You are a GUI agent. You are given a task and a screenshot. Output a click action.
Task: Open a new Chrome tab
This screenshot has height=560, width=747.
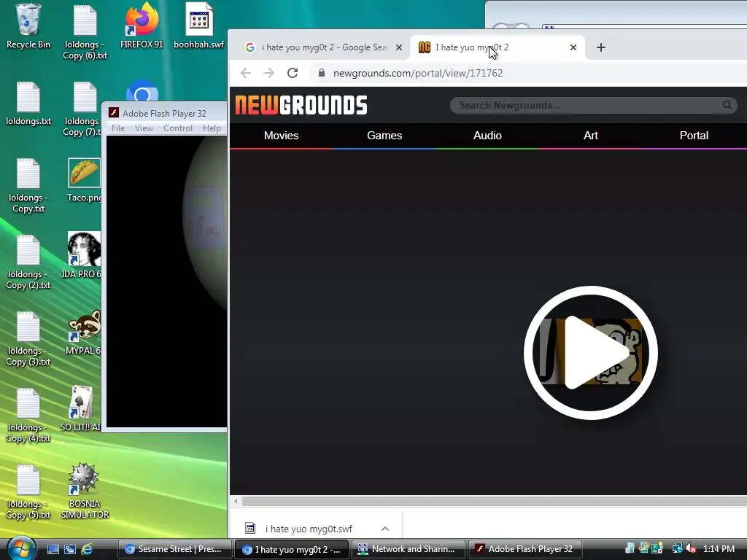[601, 47]
